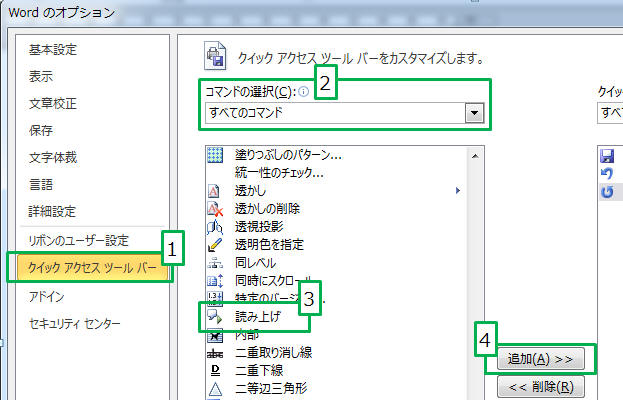Click the 透かし watermark icon
623x400 pixels.
coord(214,191)
